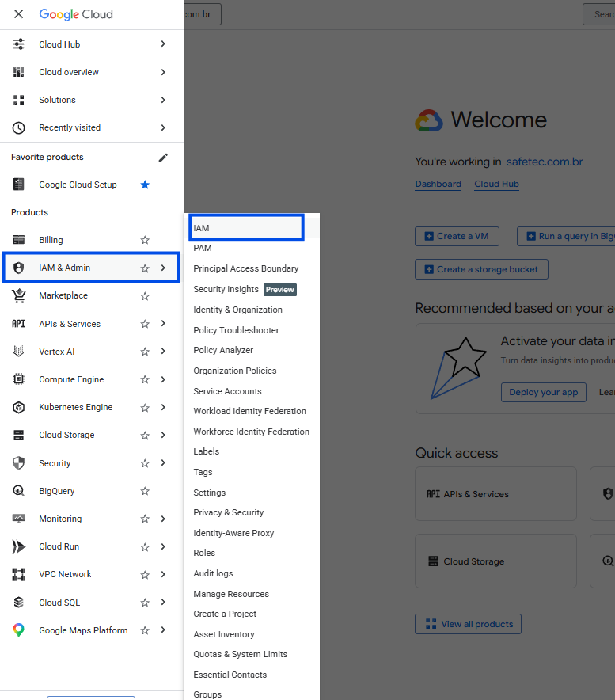
Task: Close the navigation menu with X icon
Action: point(19,14)
